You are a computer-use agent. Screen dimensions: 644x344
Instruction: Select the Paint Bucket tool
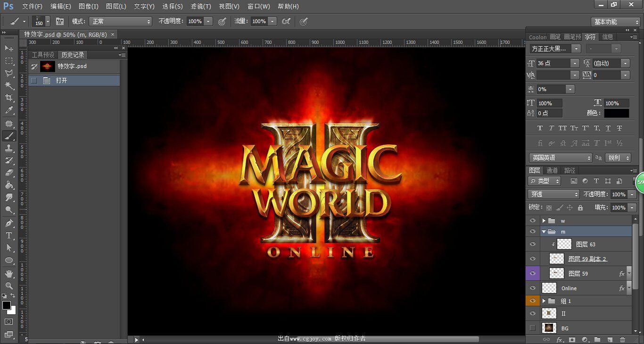pos(9,185)
